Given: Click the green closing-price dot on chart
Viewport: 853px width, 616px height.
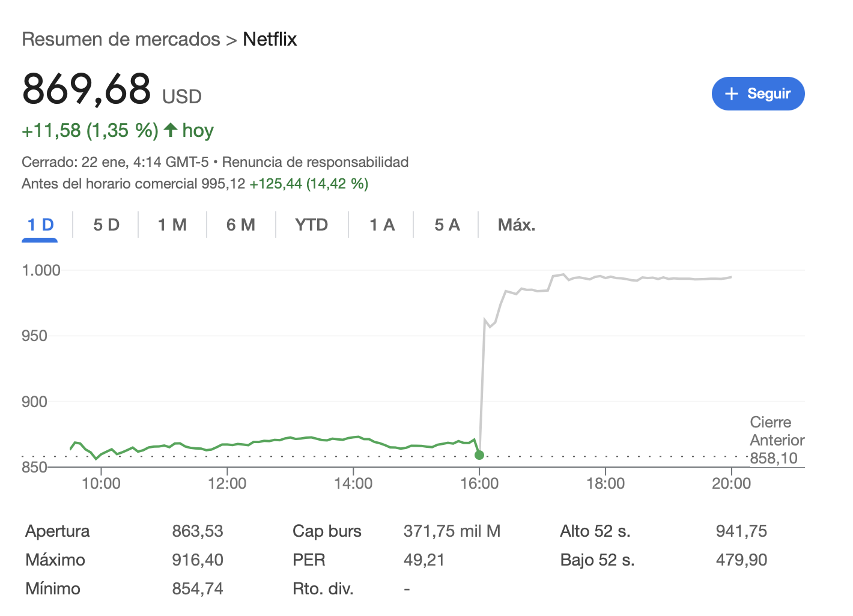Looking at the screenshot, I should pos(479,455).
